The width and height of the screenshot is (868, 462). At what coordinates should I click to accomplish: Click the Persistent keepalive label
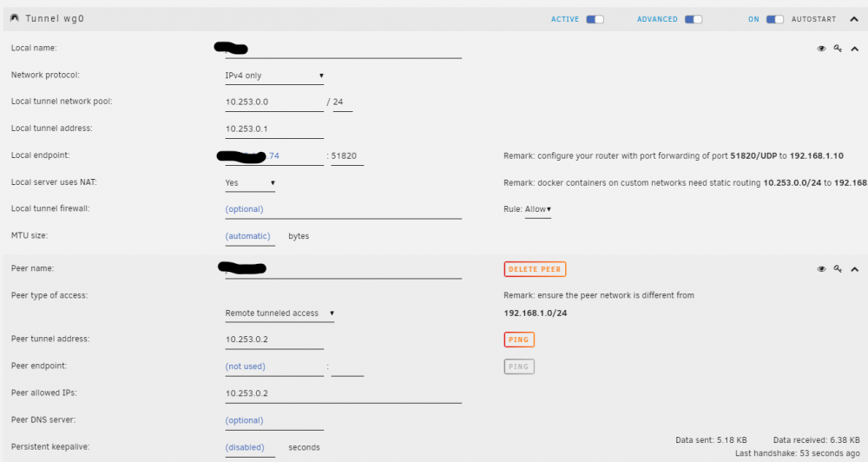pyautogui.click(x=49, y=447)
